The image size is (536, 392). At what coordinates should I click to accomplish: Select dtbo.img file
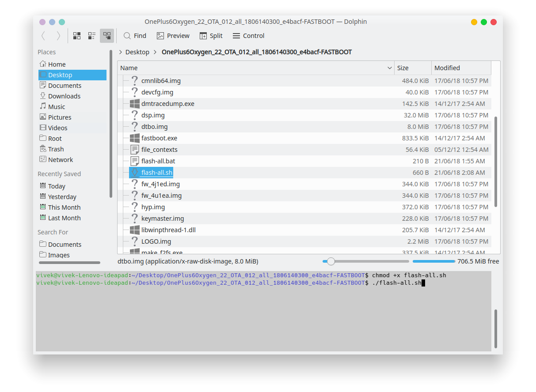coord(155,127)
